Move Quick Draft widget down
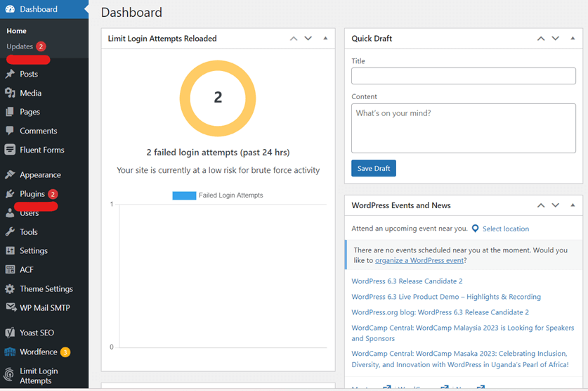 point(556,39)
